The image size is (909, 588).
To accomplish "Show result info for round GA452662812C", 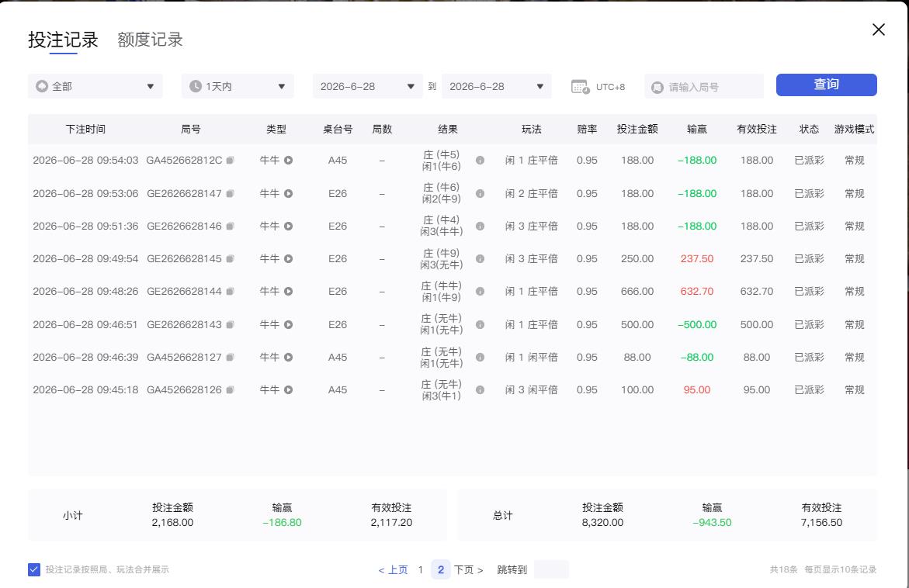I will (x=480, y=161).
